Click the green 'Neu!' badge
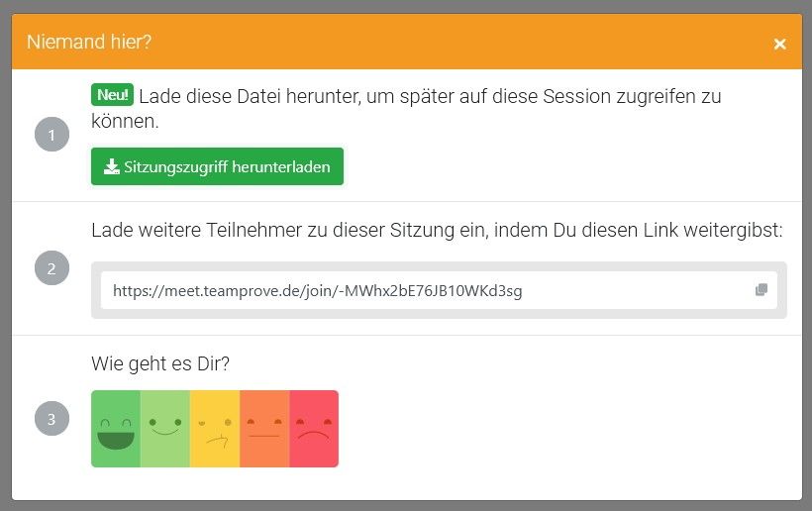812x511 pixels. click(112, 95)
